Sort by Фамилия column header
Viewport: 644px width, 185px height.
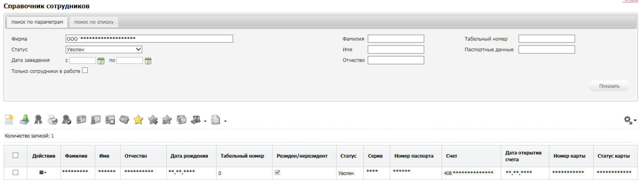tap(76, 156)
